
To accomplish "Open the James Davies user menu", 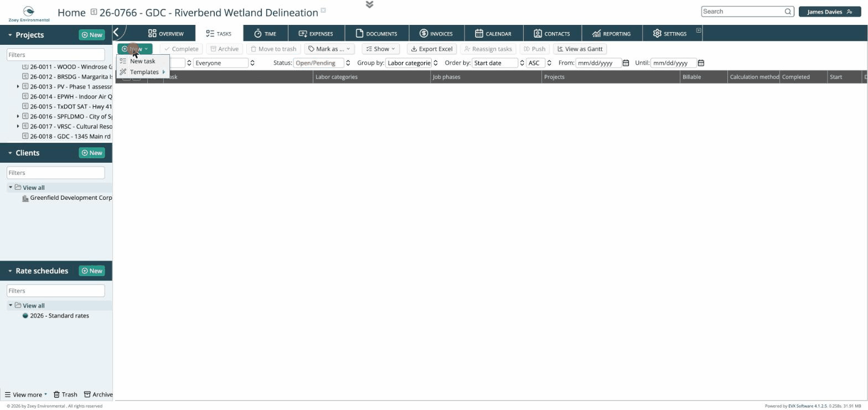I will [829, 12].
